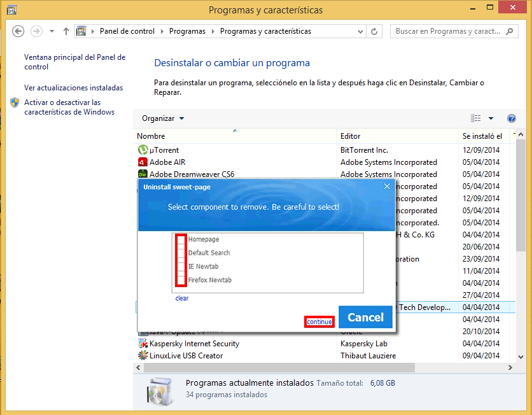Select LinuxLive USB Creator in the list

tap(186, 356)
